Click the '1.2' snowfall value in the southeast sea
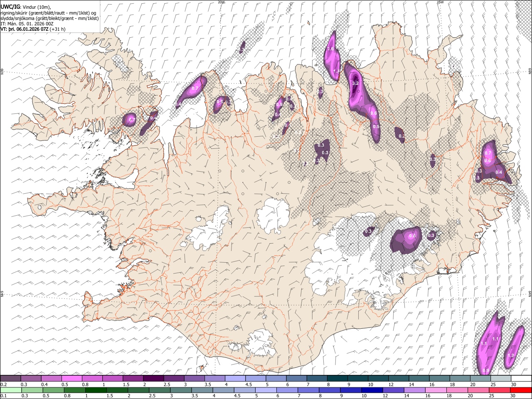 coord(511,355)
